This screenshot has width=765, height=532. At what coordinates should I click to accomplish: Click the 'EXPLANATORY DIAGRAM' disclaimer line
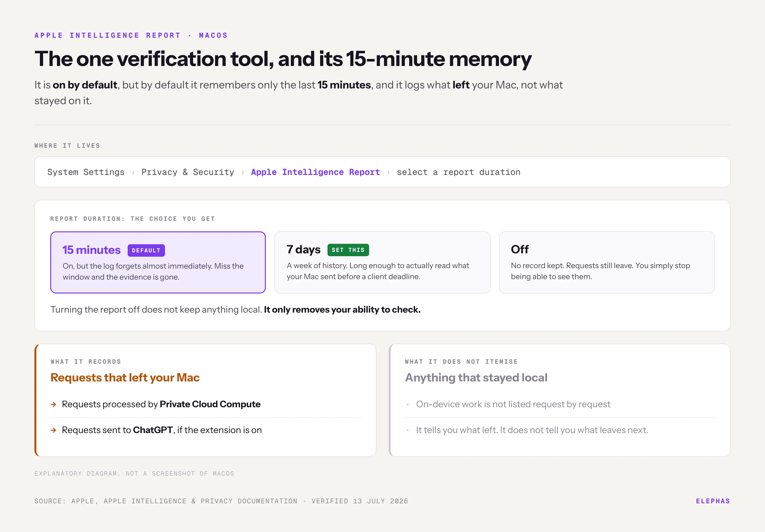pyautogui.click(x=134, y=474)
